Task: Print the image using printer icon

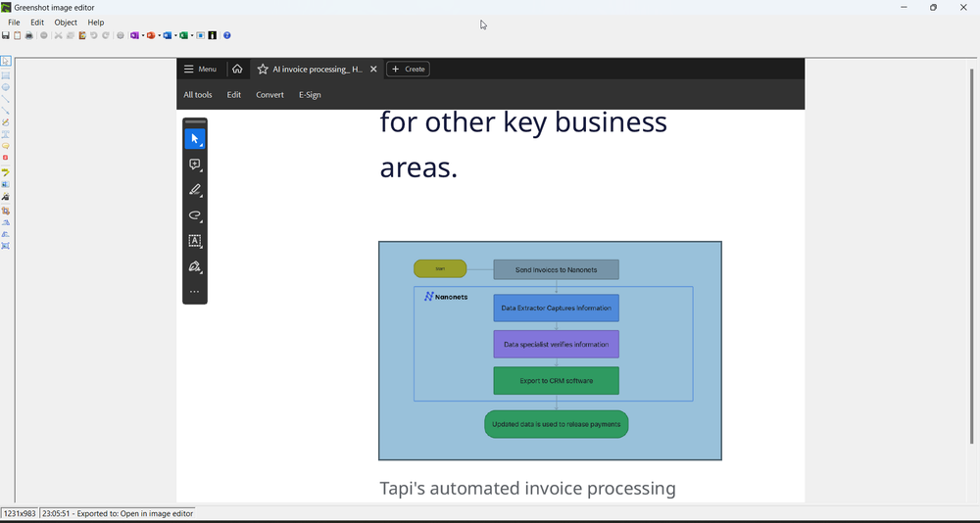Action: (x=29, y=35)
